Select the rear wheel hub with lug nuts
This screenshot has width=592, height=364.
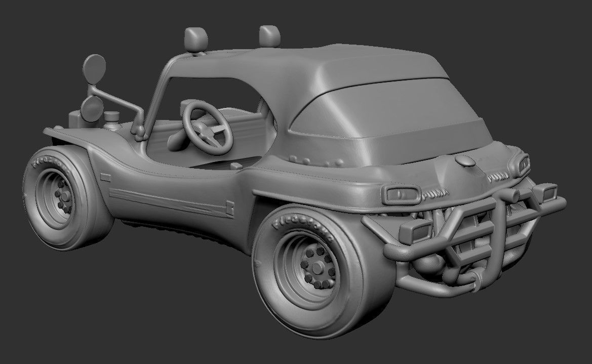pos(318,267)
